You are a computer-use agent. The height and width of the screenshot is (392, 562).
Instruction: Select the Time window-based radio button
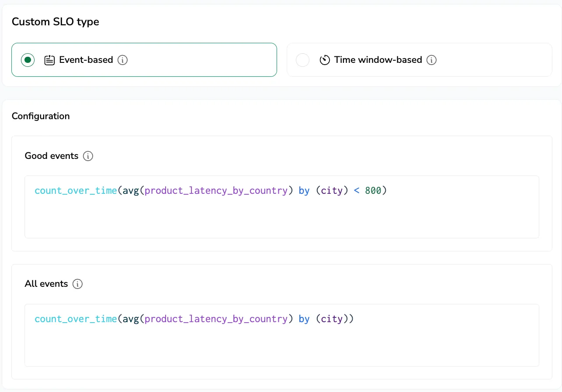[x=302, y=60]
